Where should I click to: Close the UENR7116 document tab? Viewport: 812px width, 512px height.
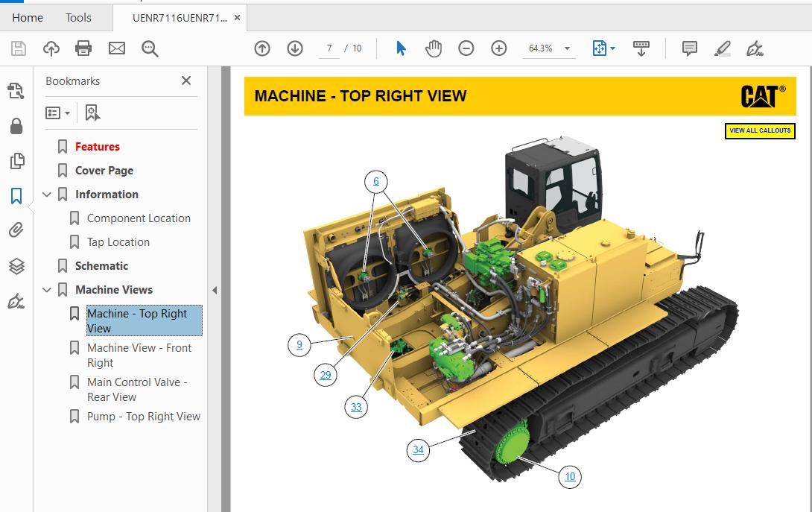(x=237, y=18)
